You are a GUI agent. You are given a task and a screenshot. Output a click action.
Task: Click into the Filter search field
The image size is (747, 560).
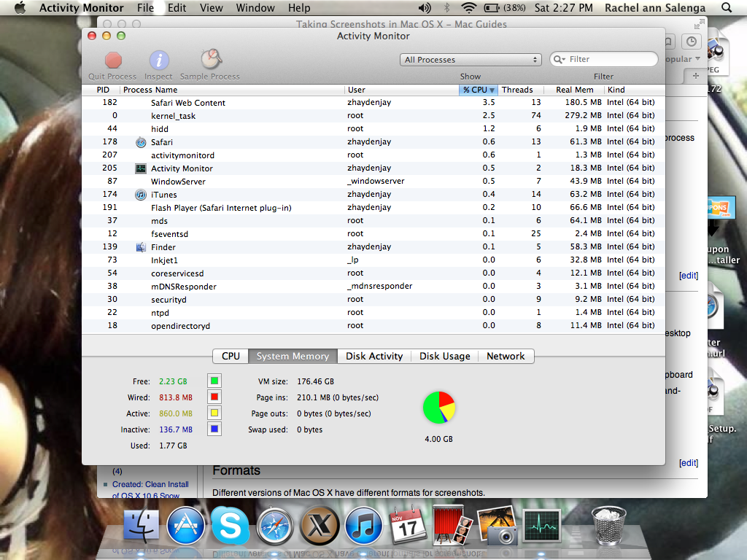tap(603, 59)
